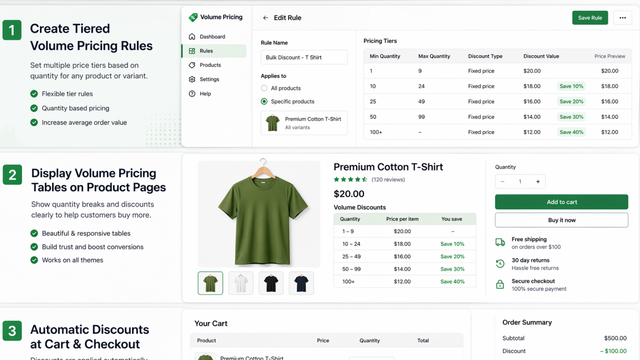Image resolution: width=640 pixels, height=360 pixels.
Task: Click the Secure checkout lock icon
Action: pos(500,284)
